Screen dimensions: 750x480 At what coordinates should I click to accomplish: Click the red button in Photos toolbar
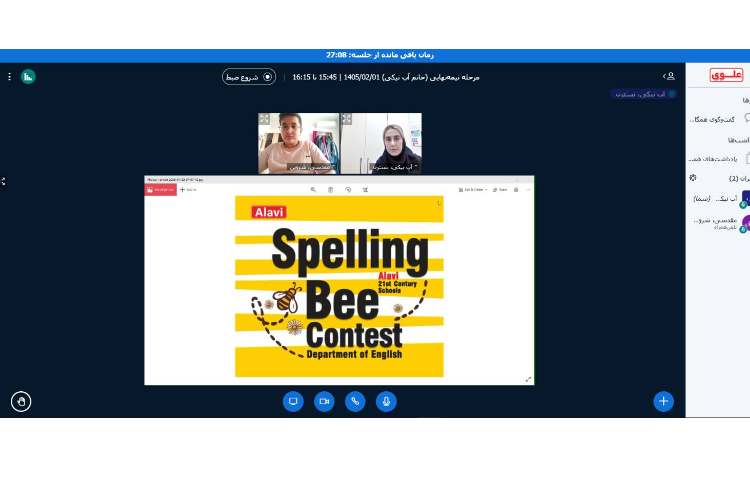coord(161,190)
